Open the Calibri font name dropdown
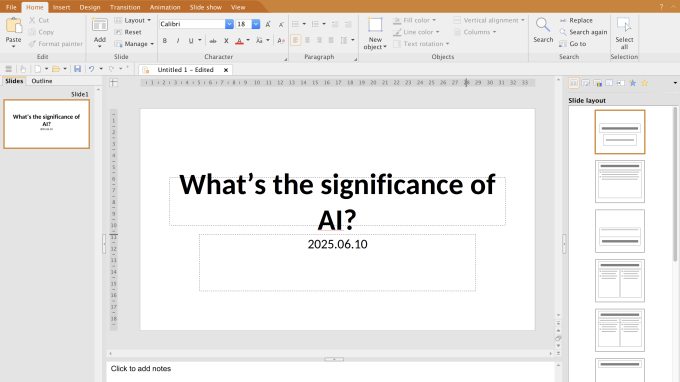 229,24
